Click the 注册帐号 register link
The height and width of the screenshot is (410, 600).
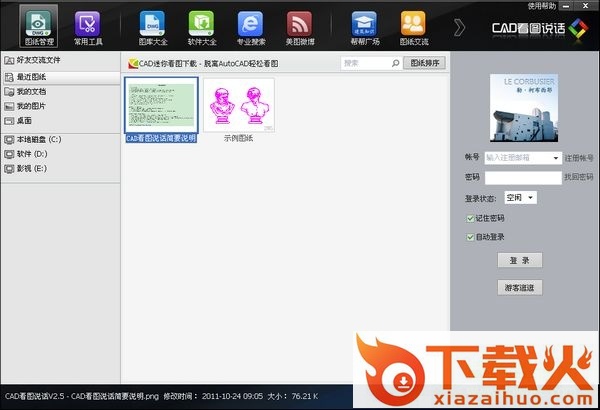579,158
